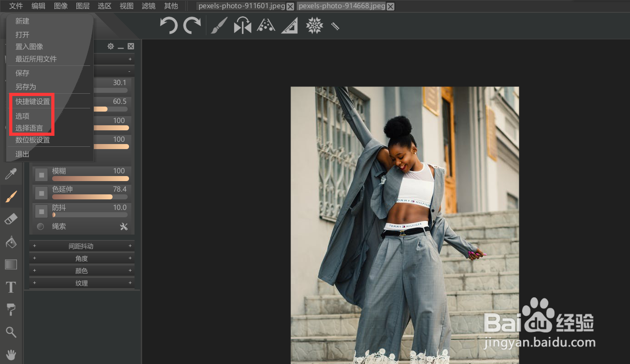Adjust the 模糊 slider
Screen dimensions: 630x364
[x=91, y=179]
